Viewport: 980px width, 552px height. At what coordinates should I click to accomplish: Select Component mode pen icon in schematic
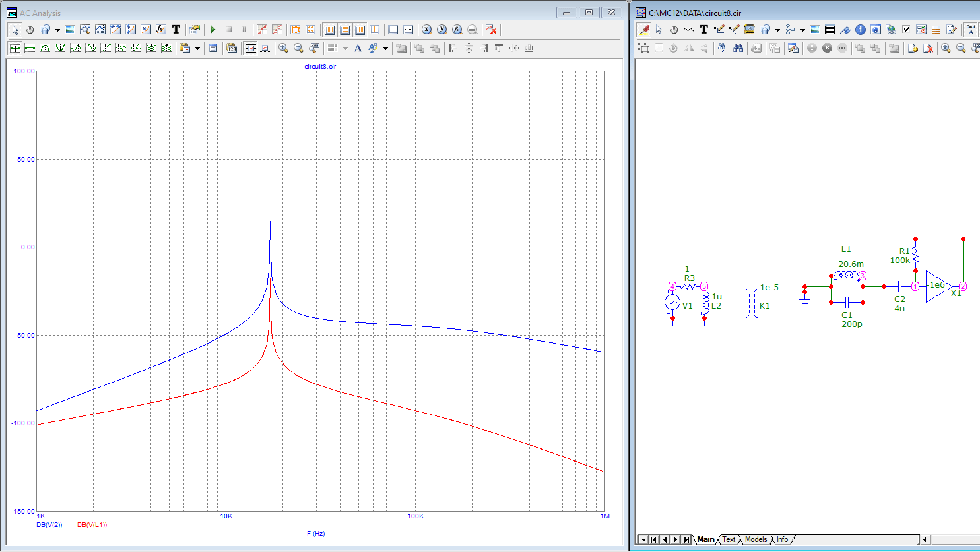[643, 29]
